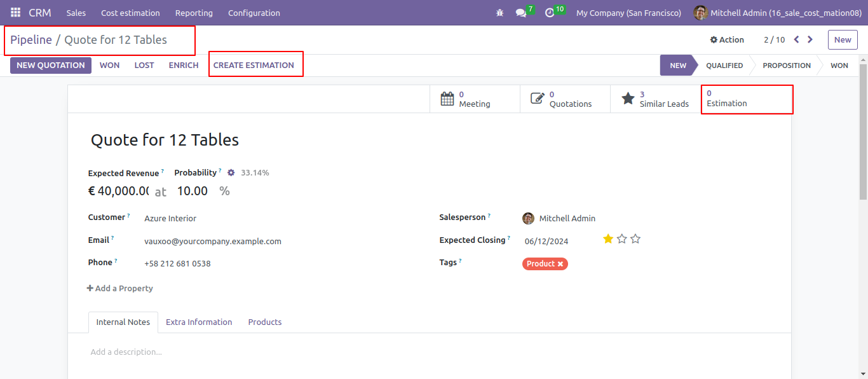Click the debug bug icon
The image size is (868, 379).
[500, 13]
